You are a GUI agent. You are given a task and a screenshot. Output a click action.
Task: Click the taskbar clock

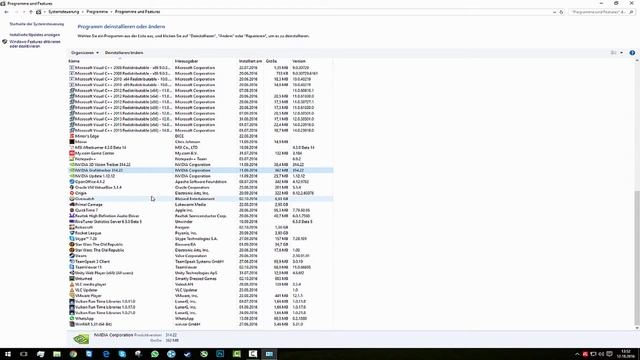click(x=625, y=354)
